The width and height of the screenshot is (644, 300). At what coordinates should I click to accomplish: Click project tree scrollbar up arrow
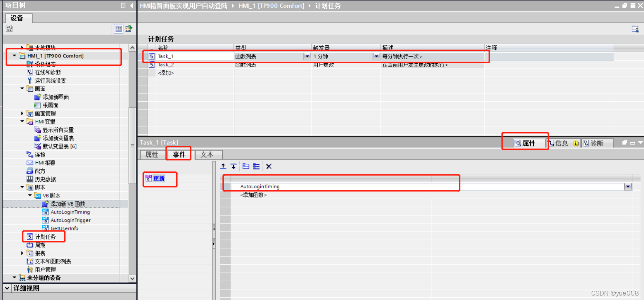pos(132,47)
